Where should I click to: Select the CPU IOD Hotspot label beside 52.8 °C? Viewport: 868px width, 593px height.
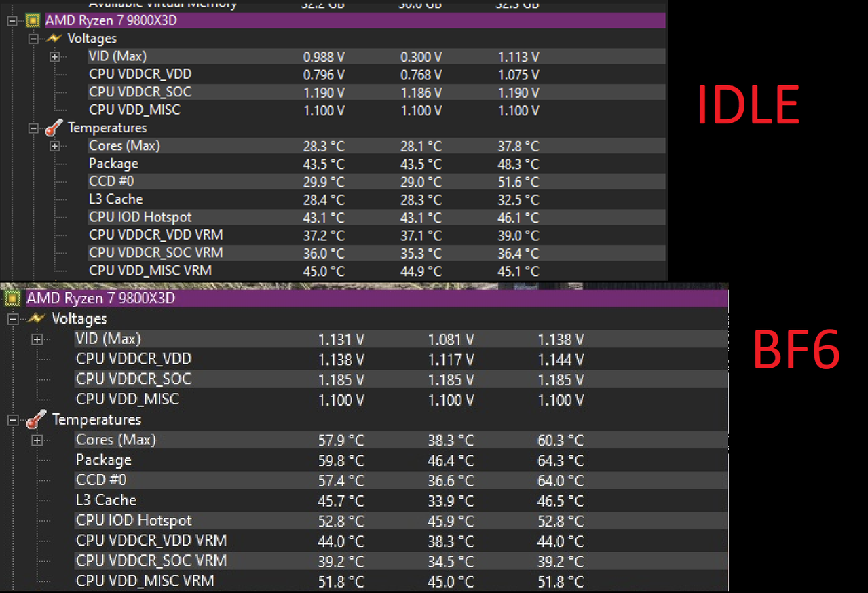pos(134,521)
